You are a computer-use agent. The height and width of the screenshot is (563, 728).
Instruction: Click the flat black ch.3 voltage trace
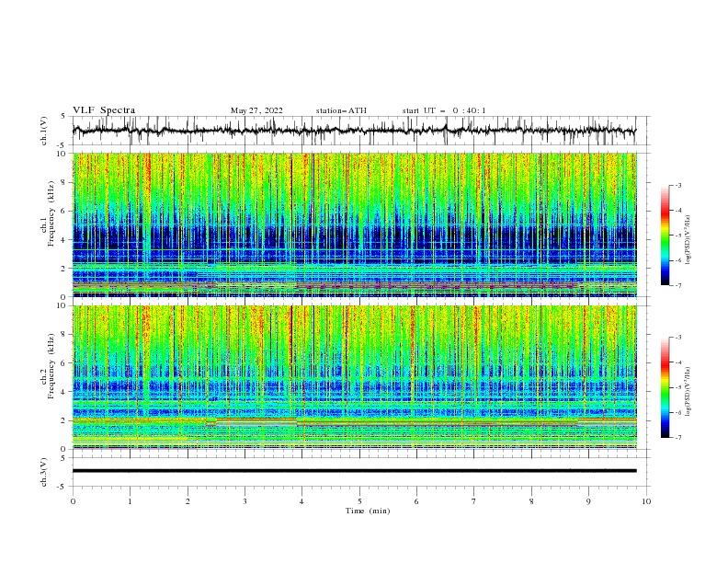click(x=354, y=471)
